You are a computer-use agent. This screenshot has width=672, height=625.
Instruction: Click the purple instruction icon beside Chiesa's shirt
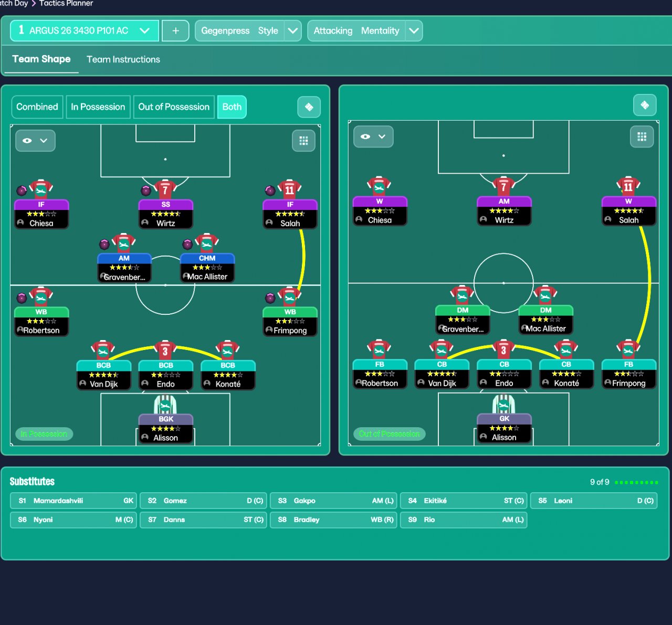coord(22,190)
